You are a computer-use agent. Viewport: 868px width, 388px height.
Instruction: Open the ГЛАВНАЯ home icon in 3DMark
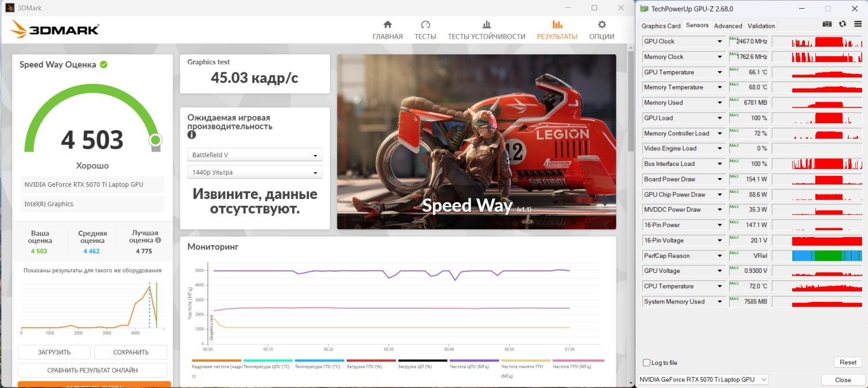(x=388, y=25)
